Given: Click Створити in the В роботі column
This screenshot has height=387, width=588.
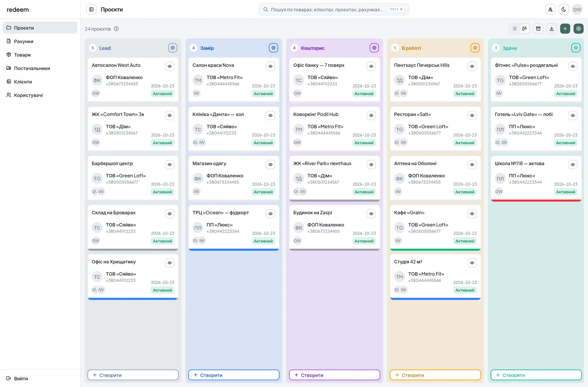Looking at the screenshot, I should point(435,375).
